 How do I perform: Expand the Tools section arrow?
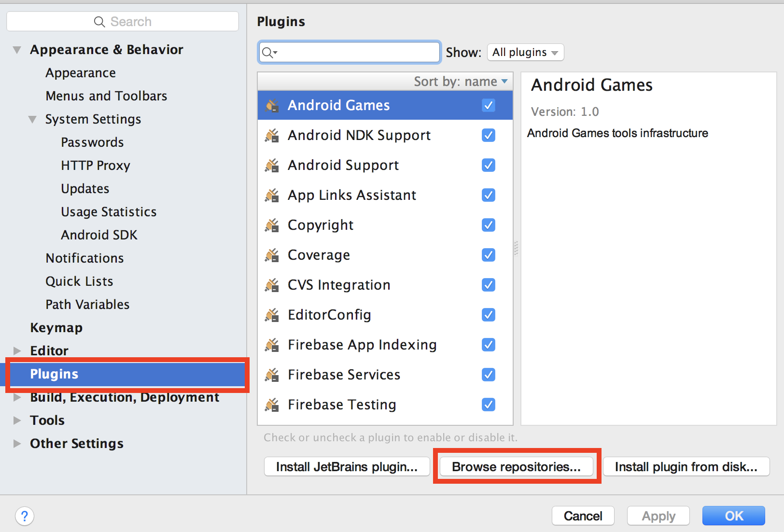point(17,420)
